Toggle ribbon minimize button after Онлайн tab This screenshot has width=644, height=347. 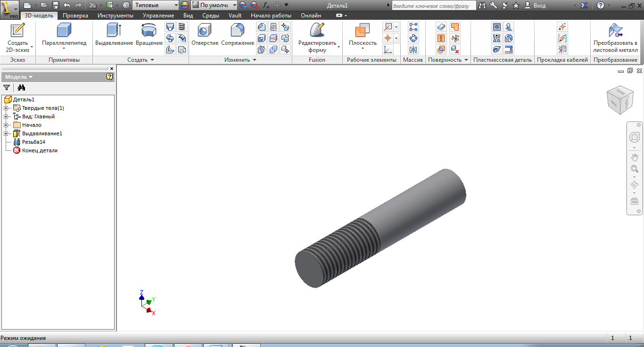click(x=339, y=16)
